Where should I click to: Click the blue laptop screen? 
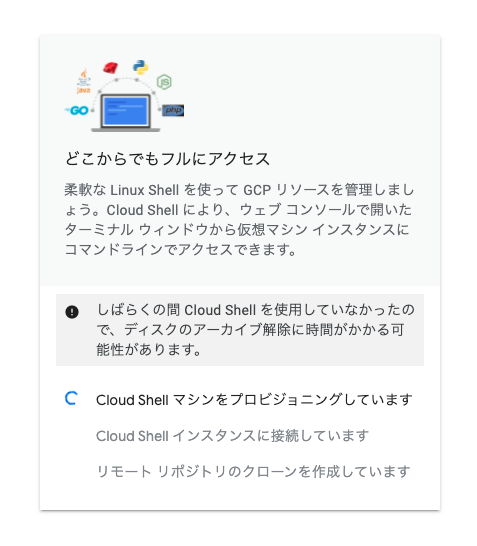pyautogui.click(x=126, y=111)
